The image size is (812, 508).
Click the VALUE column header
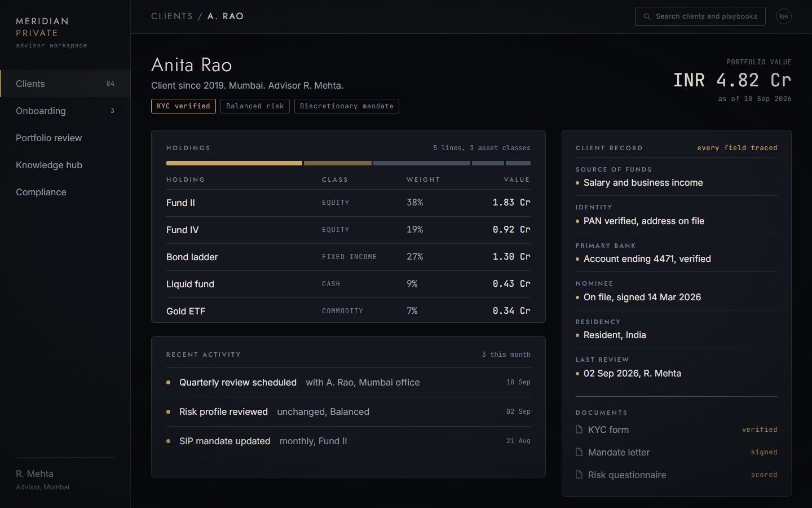517,179
